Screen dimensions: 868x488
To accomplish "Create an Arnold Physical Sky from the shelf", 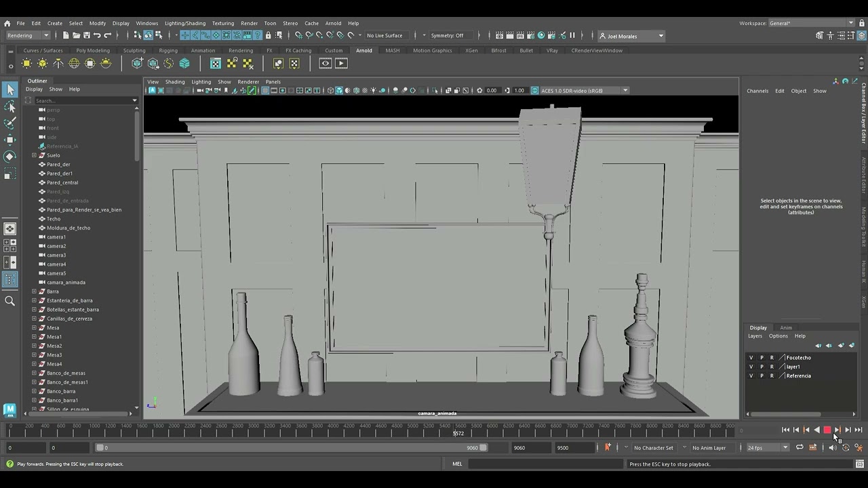I will (x=106, y=63).
